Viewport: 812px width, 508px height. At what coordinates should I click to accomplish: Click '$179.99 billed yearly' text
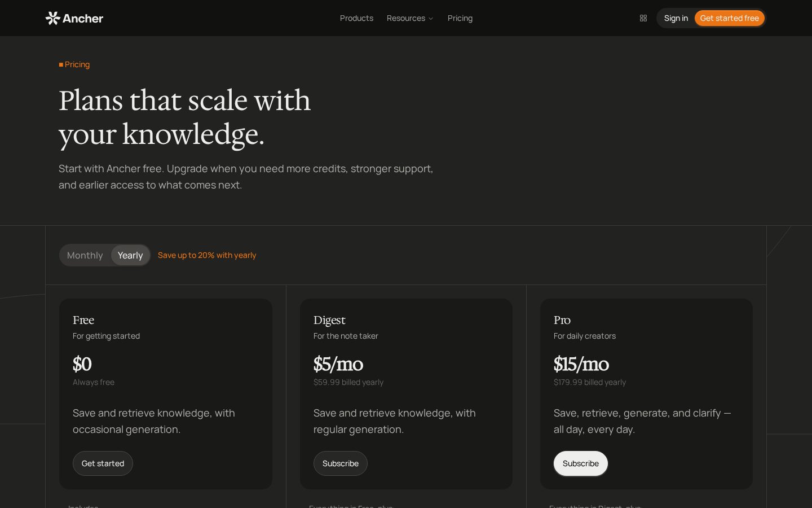pos(590,382)
